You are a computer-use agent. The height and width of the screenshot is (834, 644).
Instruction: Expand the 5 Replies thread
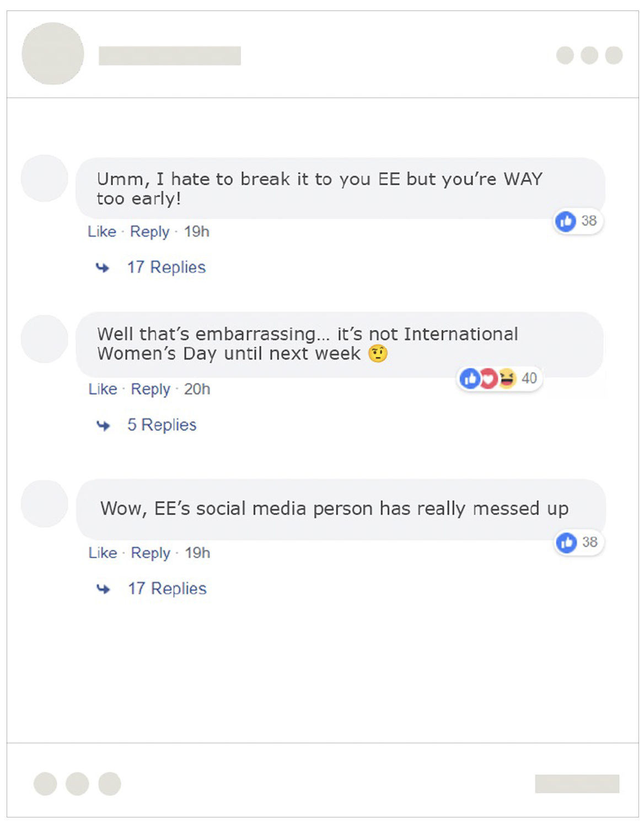click(162, 425)
